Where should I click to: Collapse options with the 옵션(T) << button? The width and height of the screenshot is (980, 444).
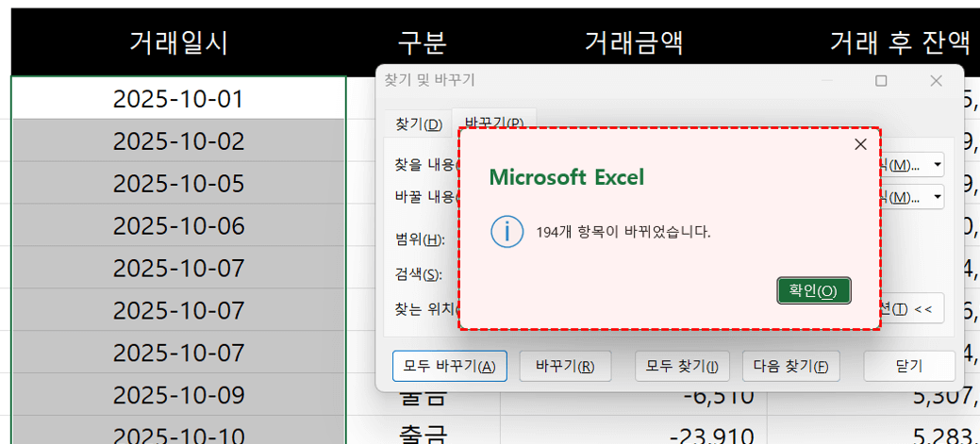click(911, 308)
